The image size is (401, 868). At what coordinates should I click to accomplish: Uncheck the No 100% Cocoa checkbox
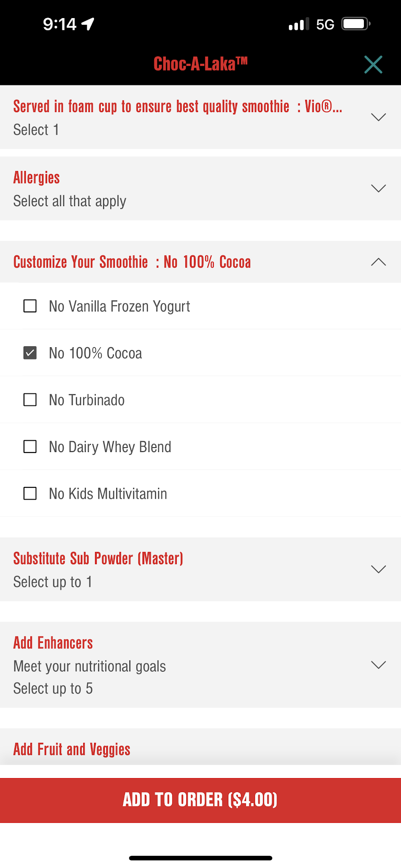click(x=30, y=353)
